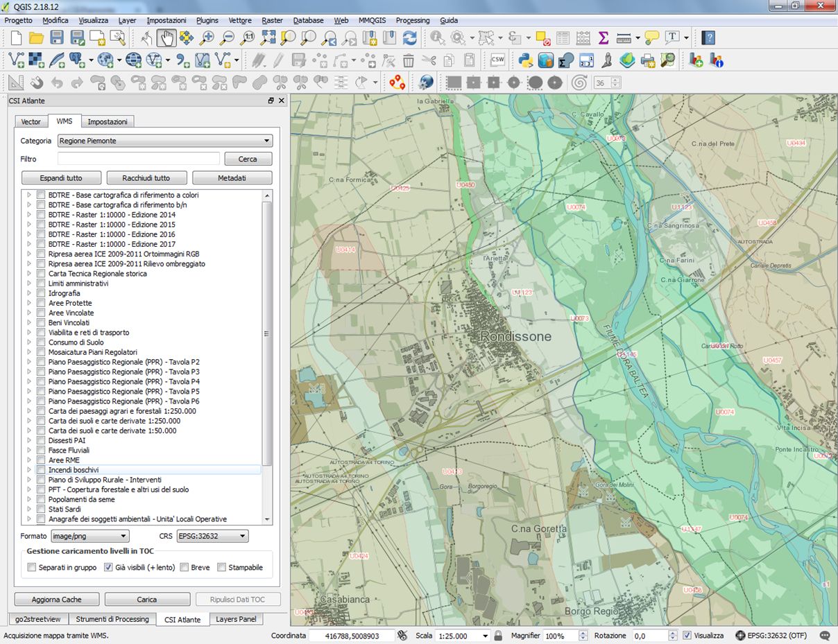Open the Processing menu

tap(412, 20)
